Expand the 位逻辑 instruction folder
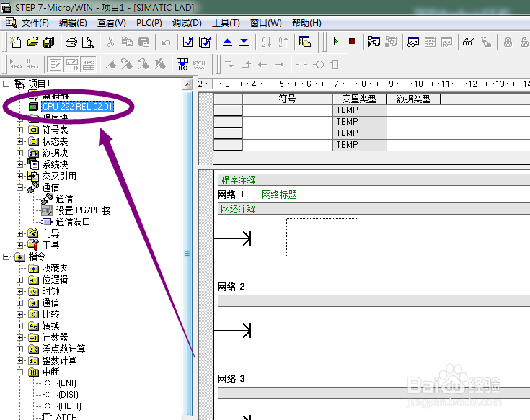 pyautogui.click(x=19, y=280)
